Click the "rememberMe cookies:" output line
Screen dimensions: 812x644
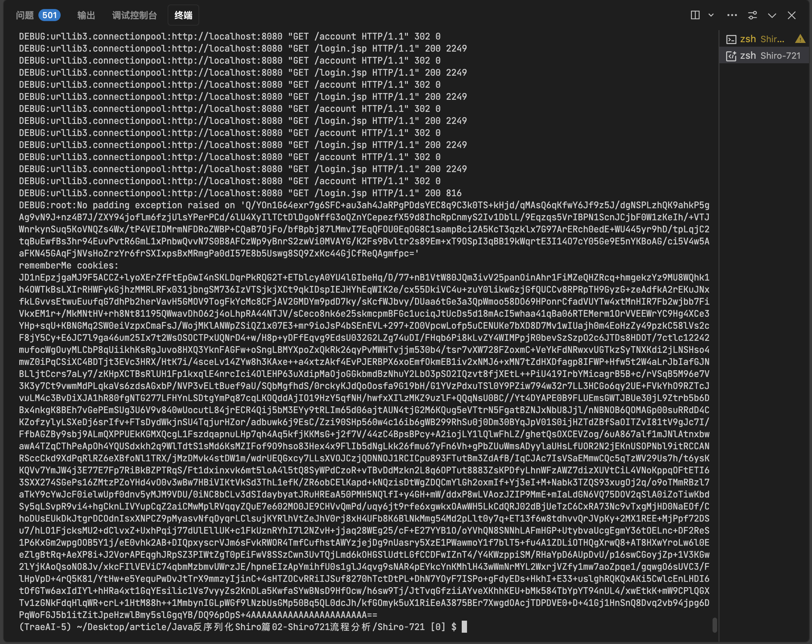69,266
